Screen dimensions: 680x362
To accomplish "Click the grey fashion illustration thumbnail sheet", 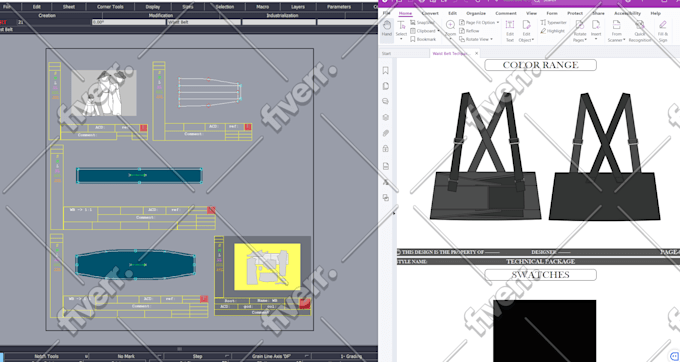I will [104, 93].
